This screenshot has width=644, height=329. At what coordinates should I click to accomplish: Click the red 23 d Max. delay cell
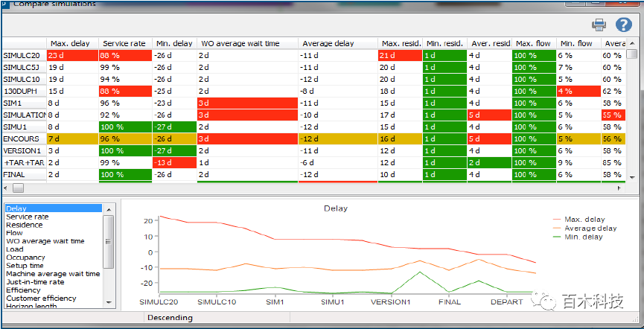pyautogui.click(x=72, y=55)
